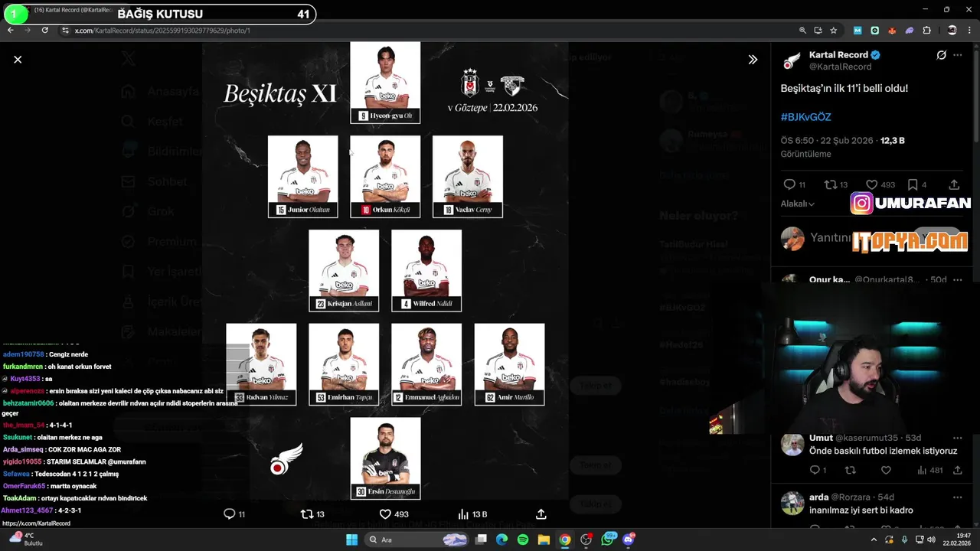Click the zoom magnifier icon in address bar

click(802, 30)
